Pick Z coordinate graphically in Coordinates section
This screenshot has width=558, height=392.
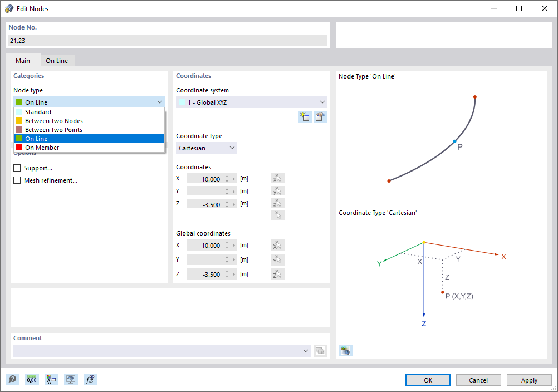pyautogui.click(x=277, y=203)
